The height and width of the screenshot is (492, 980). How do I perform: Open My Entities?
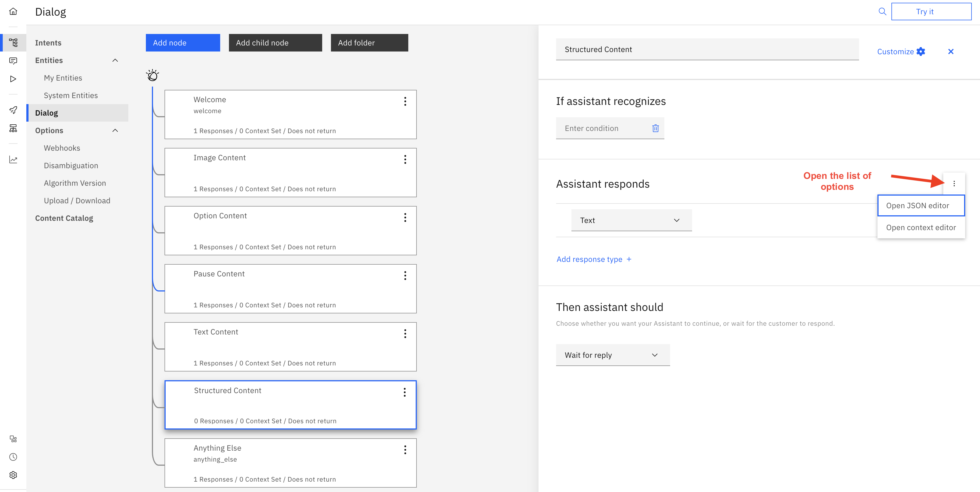[x=63, y=78]
